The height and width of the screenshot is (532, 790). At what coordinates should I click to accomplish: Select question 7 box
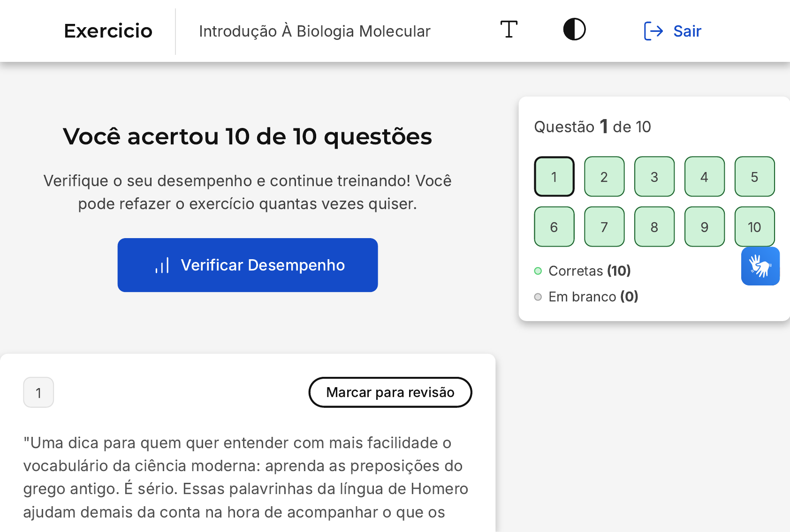click(604, 227)
